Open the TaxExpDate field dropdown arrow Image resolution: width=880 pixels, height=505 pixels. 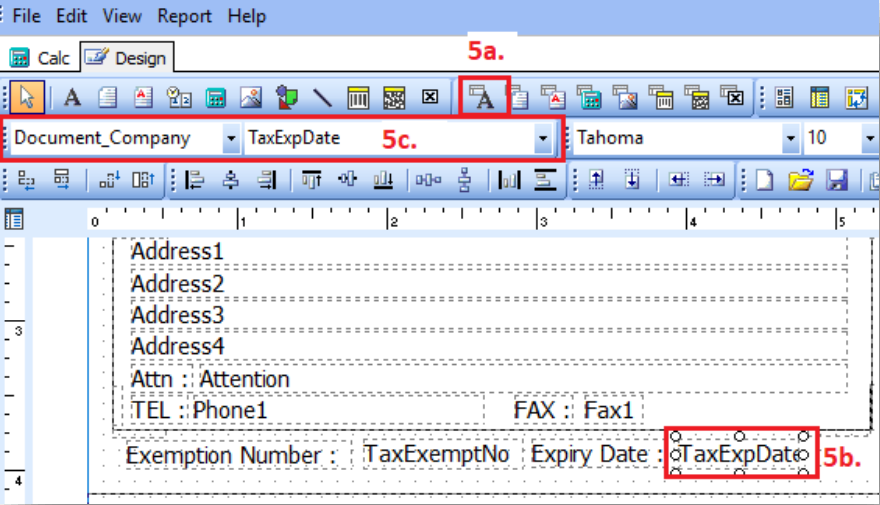pos(543,138)
